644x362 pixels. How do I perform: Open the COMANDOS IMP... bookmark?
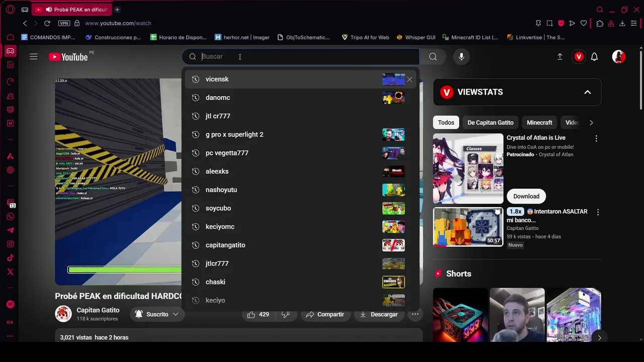[48, 37]
